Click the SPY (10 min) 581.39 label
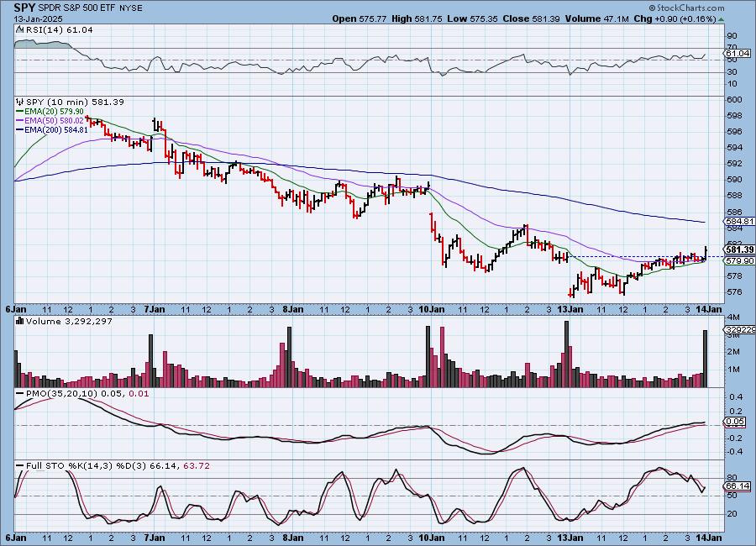Image resolution: width=756 pixels, height=546 pixels. click(75, 102)
